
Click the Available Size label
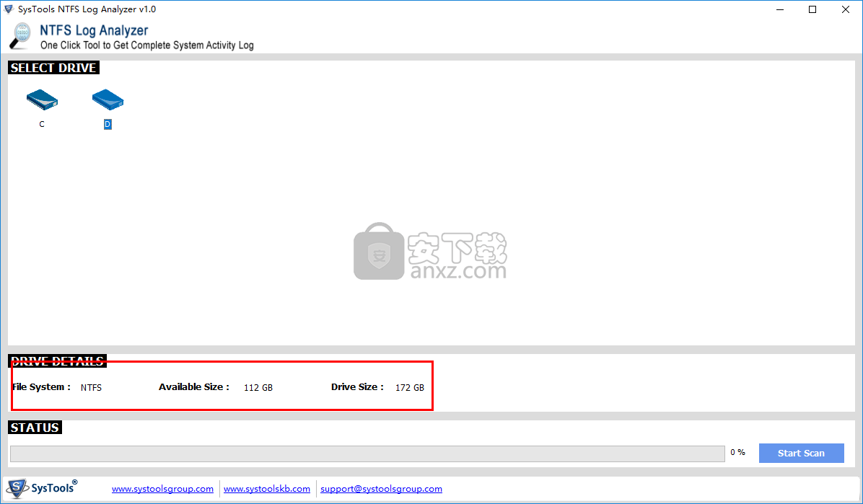point(194,386)
